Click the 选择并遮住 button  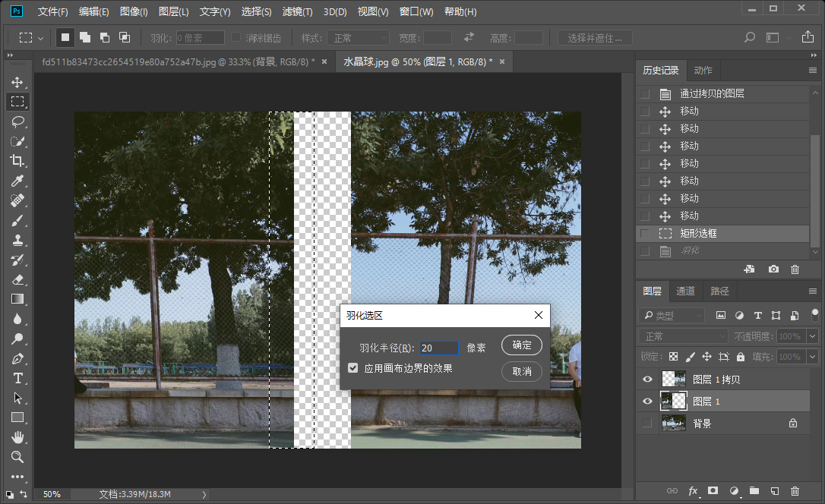[595, 38]
